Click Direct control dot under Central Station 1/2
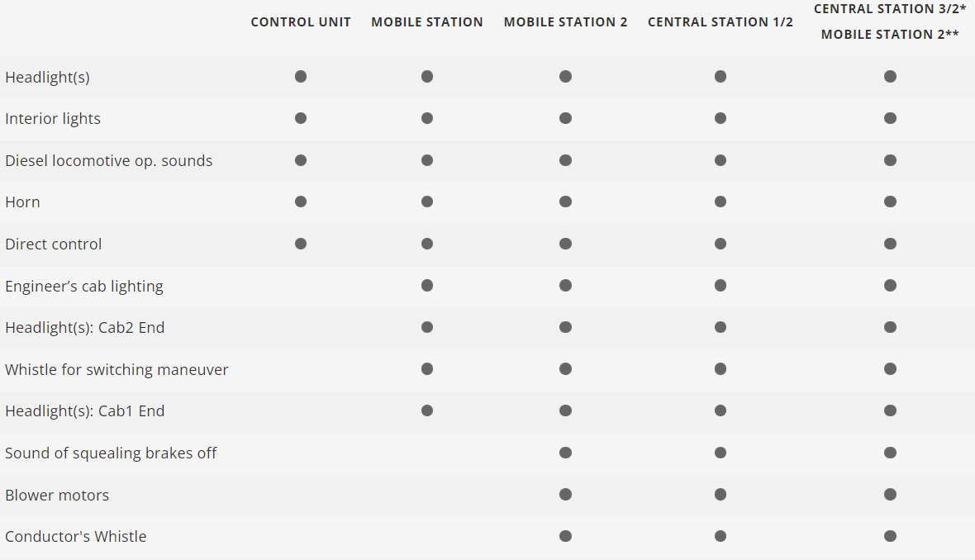Image resolution: width=975 pixels, height=560 pixels. coord(721,244)
